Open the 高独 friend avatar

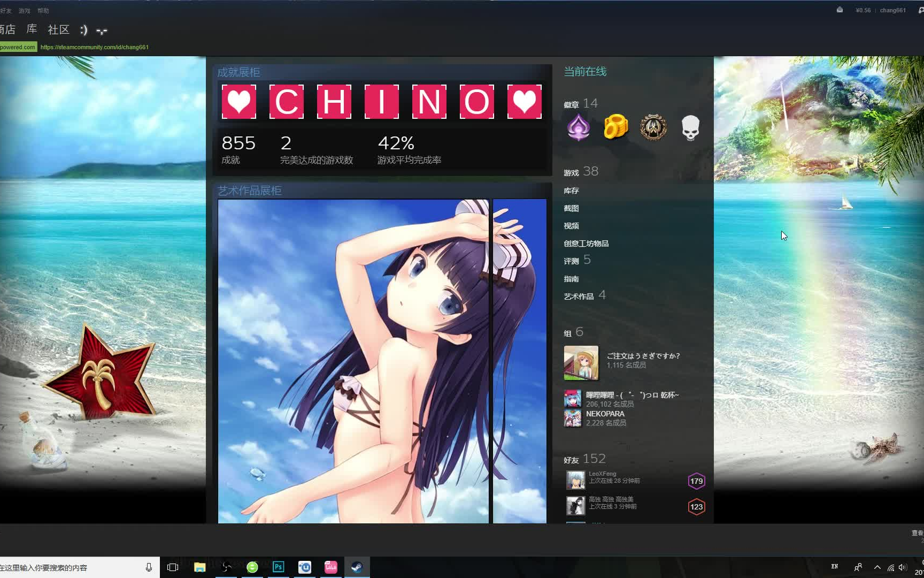click(x=576, y=506)
